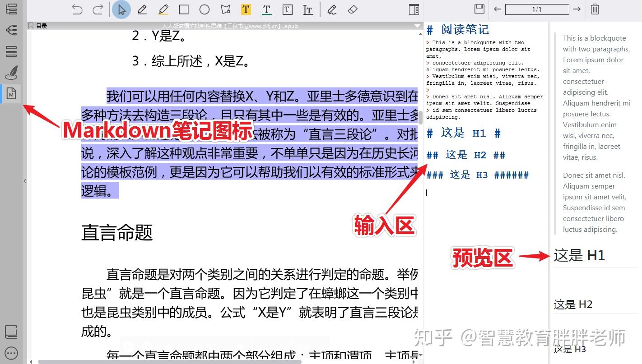This screenshot has width=642, height=364.
Task: Toggle the strikethrough text annotation tool
Action: (308, 9)
